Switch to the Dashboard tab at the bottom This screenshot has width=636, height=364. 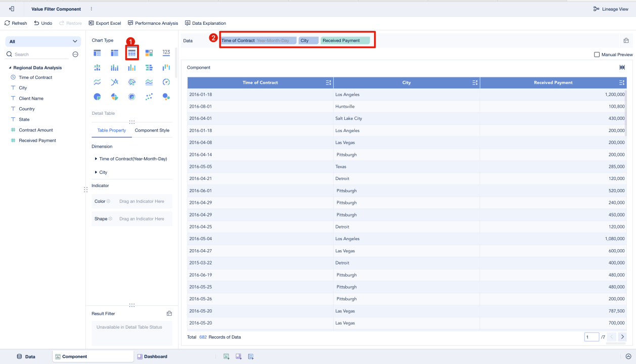tap(152, 356)
